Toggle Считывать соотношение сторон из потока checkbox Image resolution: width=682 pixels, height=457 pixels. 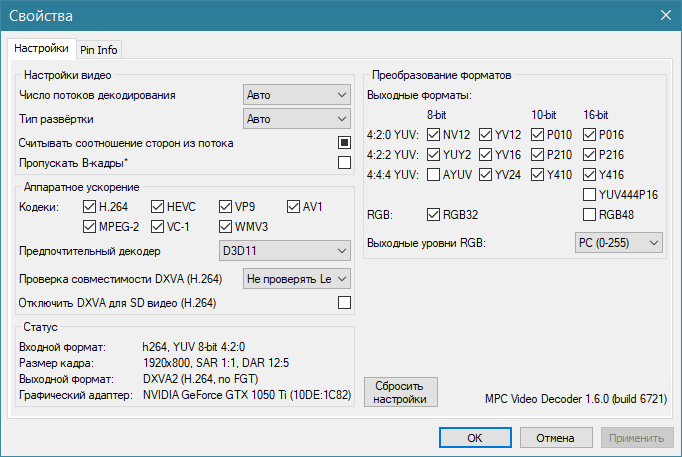click(x=344, y=143)
